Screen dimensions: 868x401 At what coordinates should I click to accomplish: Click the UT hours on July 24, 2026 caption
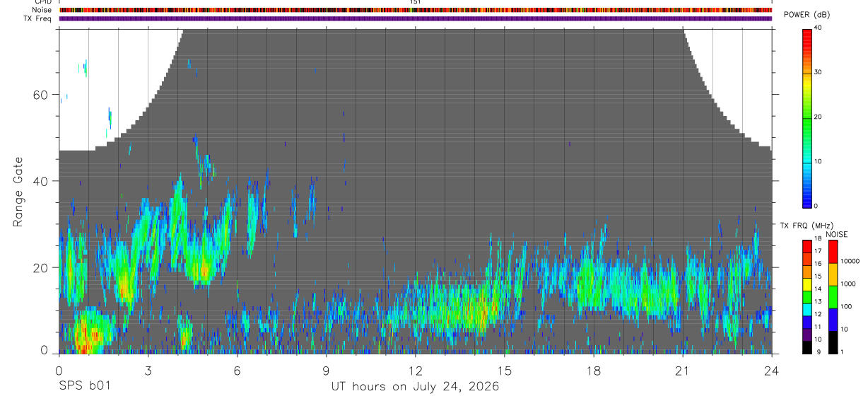pyautogui.click(x=416, y=387)
